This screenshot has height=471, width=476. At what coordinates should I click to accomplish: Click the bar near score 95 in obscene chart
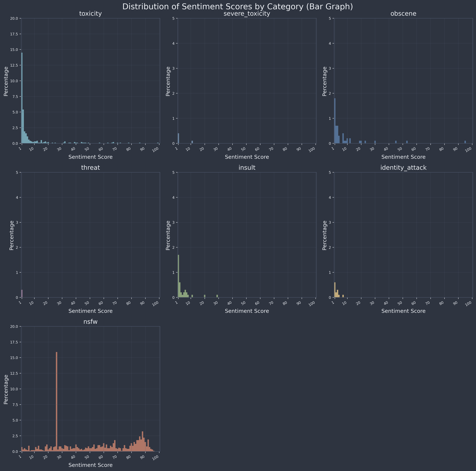tap(465, 142)
